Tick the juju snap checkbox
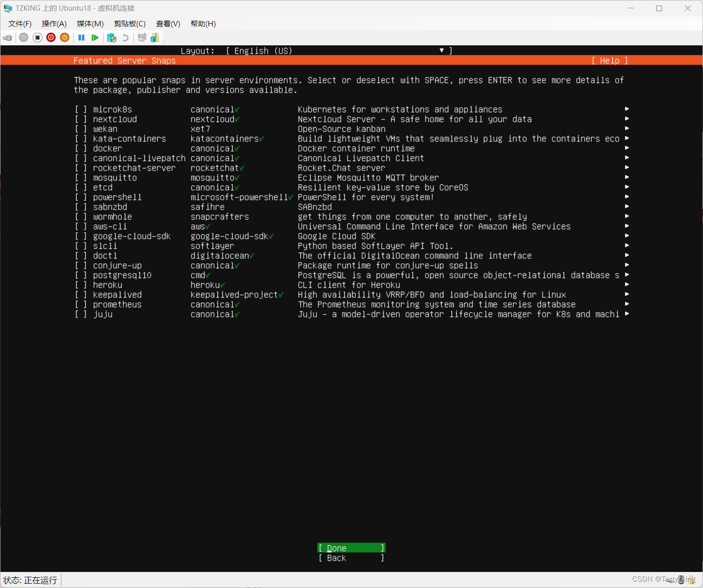The height and width of the screenshot is (588, 703). [81, 314]
